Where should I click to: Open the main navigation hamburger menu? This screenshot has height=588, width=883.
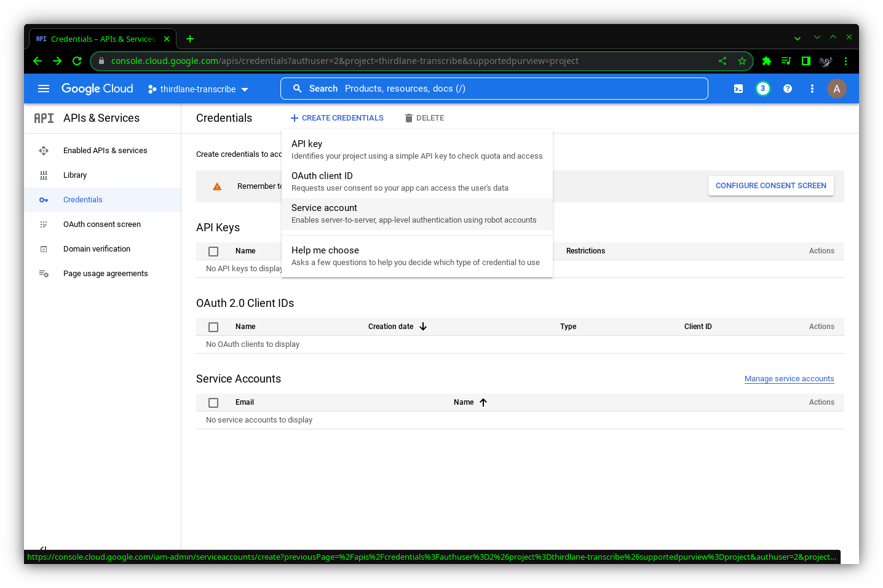click(44, 89)
